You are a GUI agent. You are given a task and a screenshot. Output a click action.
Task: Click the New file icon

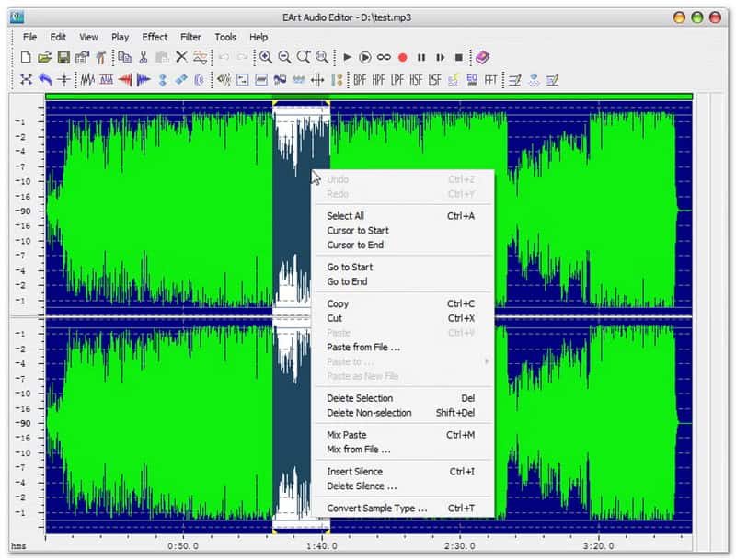[x=26, y=57]
